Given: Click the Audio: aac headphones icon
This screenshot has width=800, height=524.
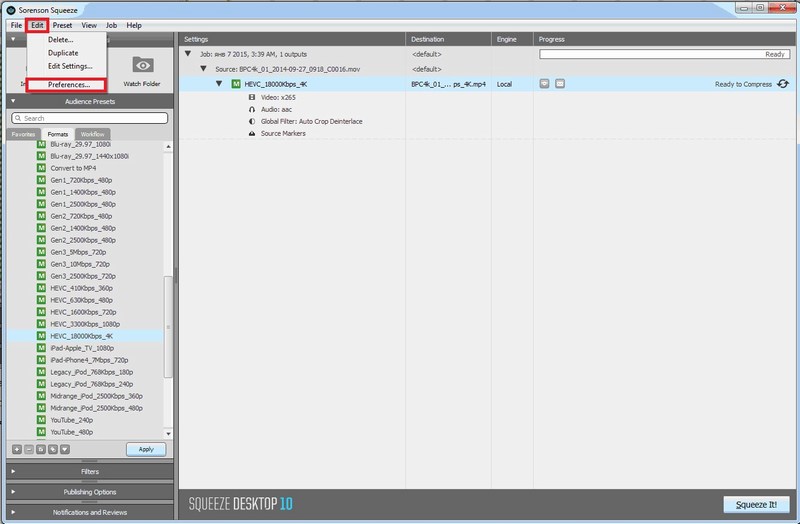Looking at the screenshot, I should (252, 109).
